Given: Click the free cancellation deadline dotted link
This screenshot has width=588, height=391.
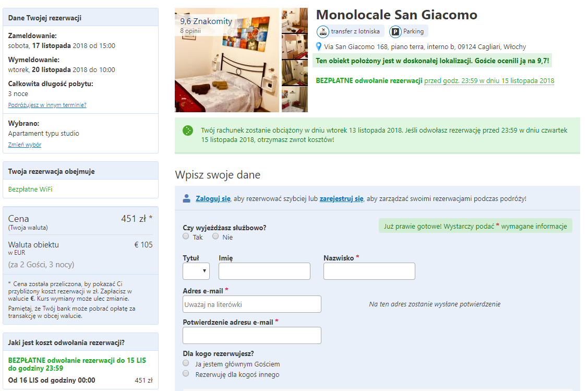Looking at the screenshot, I should point(489,81).
